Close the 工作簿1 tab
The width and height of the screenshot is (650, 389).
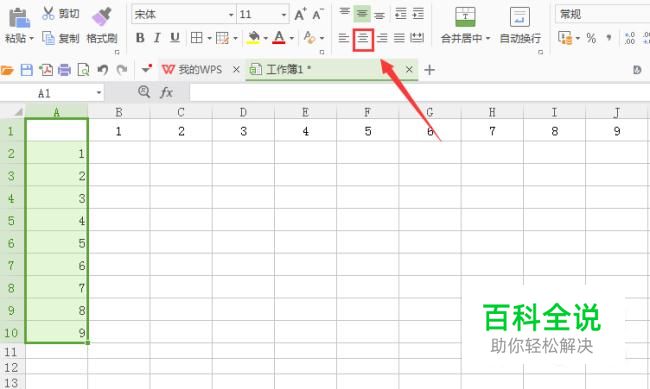click(409, 70)
